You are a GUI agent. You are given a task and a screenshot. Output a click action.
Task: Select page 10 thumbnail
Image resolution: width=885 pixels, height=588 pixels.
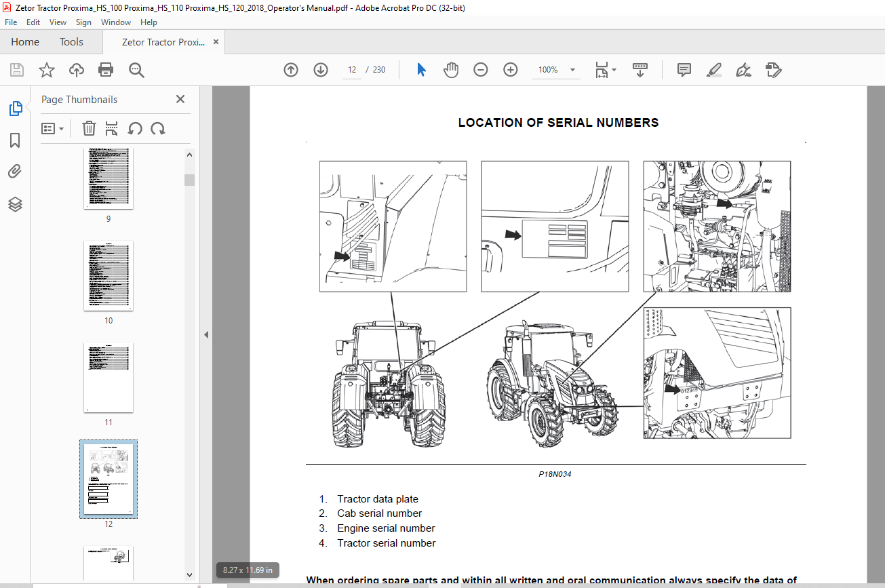coord(109,276)
